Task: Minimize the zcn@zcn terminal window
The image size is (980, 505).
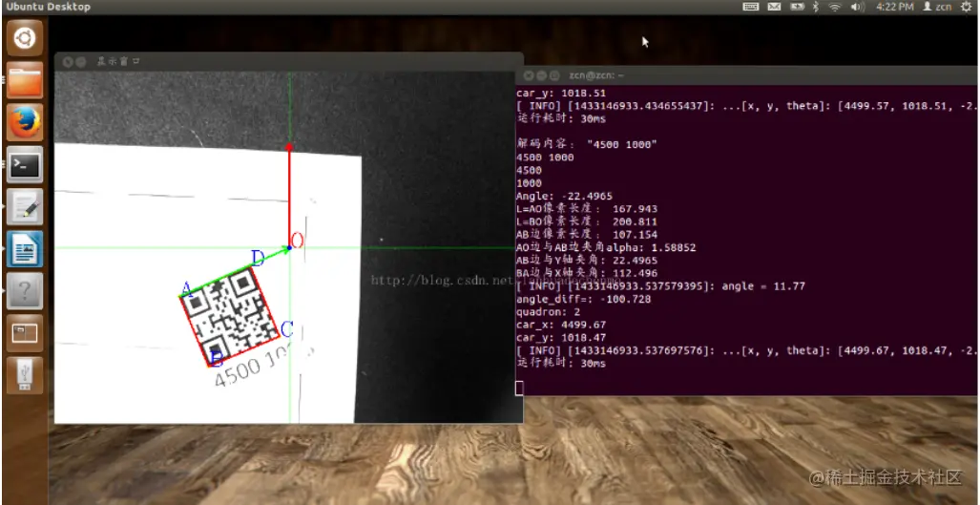Action: pos(541,75)
